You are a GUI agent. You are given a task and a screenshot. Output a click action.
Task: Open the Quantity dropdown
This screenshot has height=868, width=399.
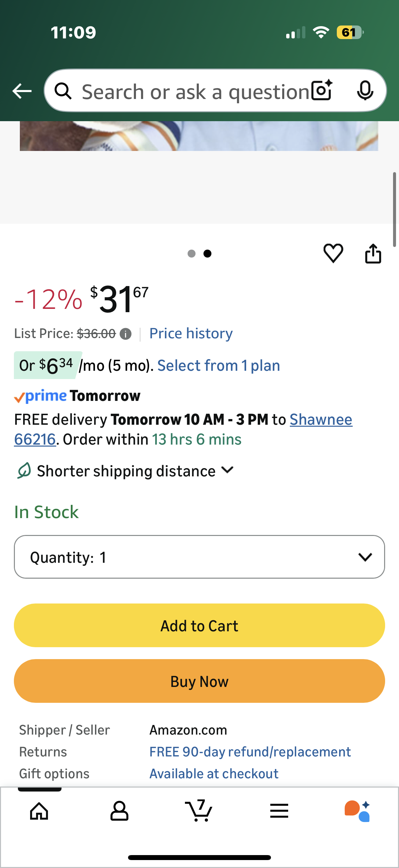click(199, 557)
